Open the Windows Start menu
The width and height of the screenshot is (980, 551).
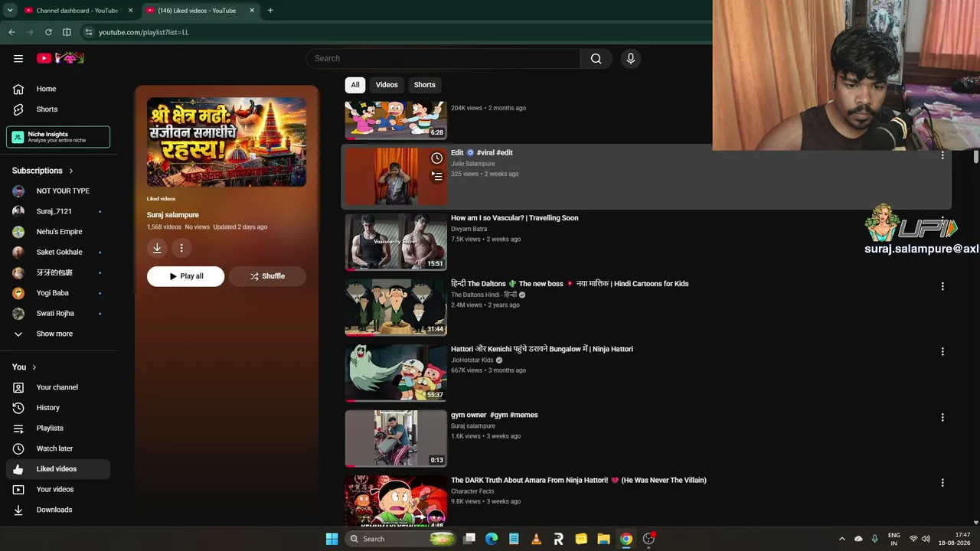tap(332, 539)
